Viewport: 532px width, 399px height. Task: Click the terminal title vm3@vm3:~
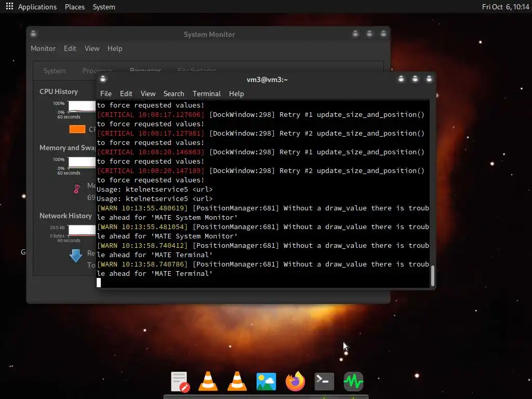pos(267,79)
